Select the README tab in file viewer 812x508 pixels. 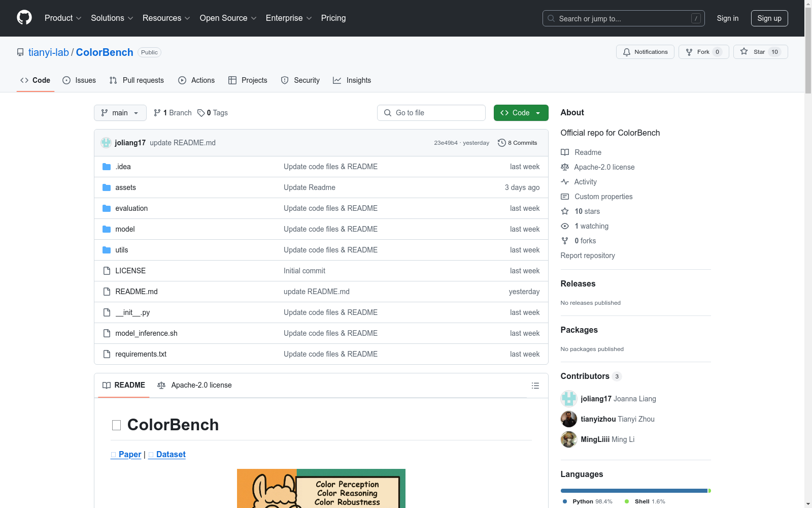pyautogui.click(x=124, y=385)
